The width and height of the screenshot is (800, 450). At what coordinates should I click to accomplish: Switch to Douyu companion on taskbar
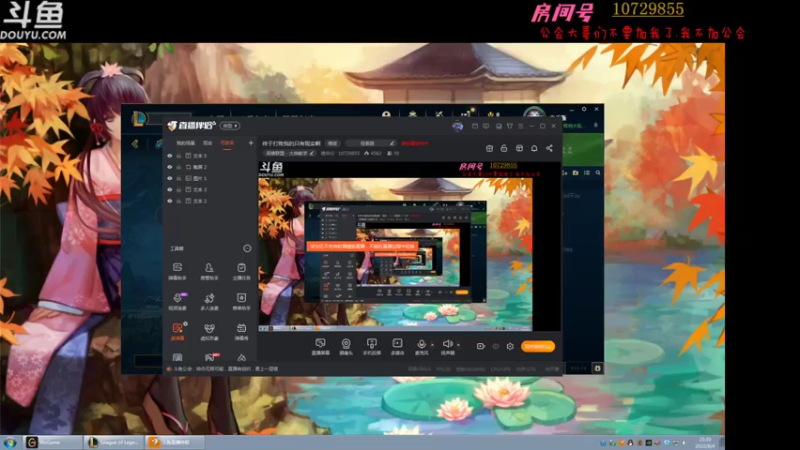(174, 442)
